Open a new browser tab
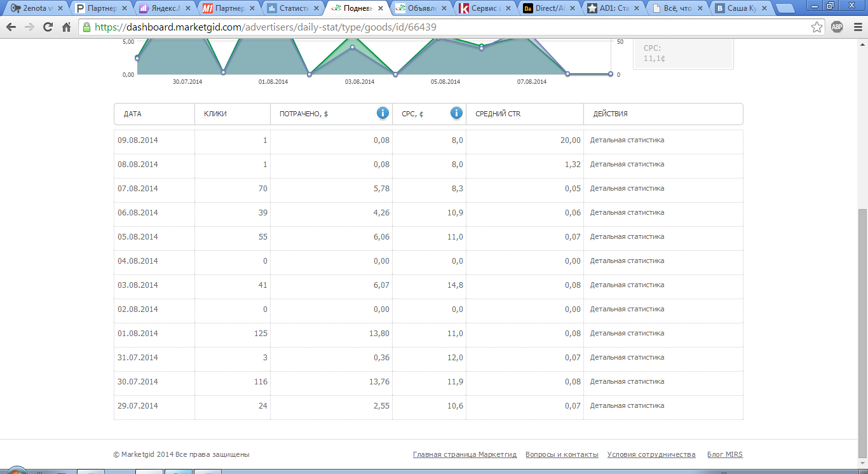This screenshot has height=474, width=868. pos(785,9)
